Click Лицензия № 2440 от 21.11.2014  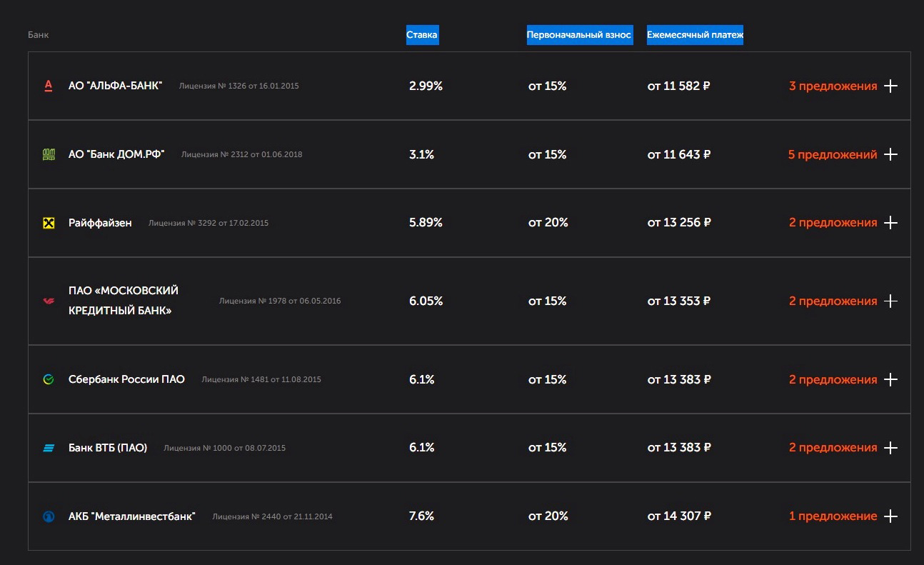click(x=273, y=517)
